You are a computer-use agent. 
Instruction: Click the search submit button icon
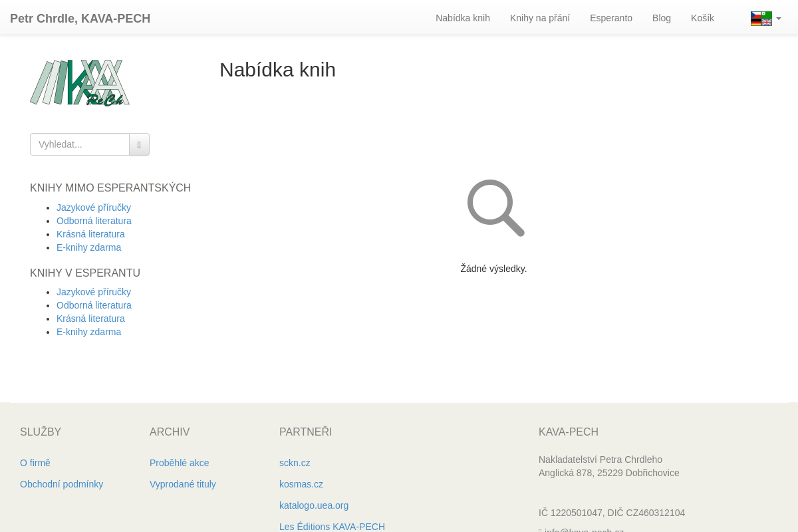coord(139,144)
